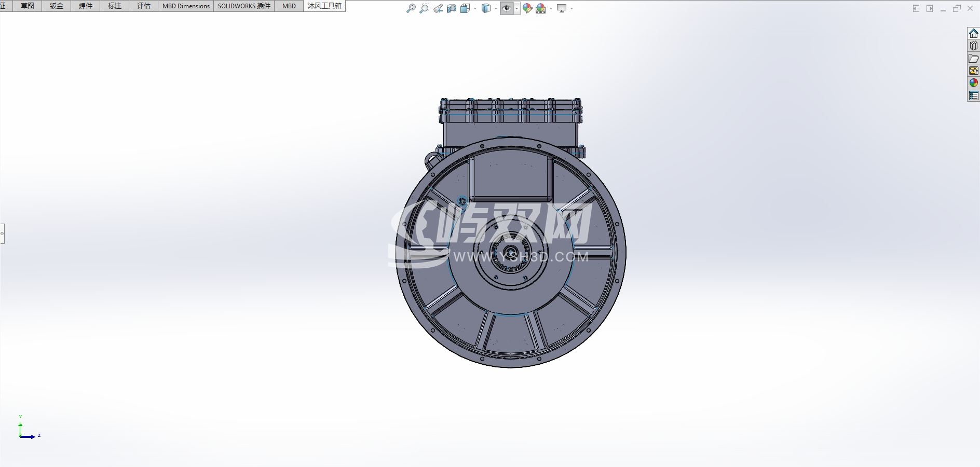Click motor model center hub
Viewport: 980px width, 467px height.
tap(511, 253)
